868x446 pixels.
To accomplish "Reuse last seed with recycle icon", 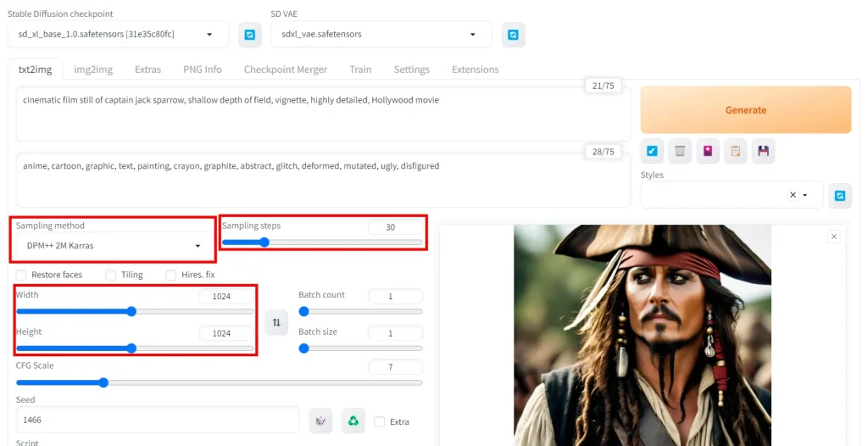I will pyautogui.click(x=353, y=421).
